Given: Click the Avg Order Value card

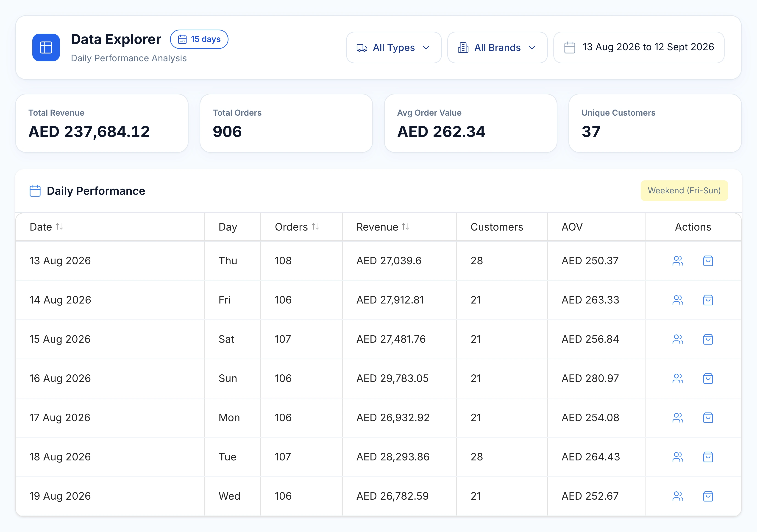Looking at the screenshot, I should click(x=470, y=123).
